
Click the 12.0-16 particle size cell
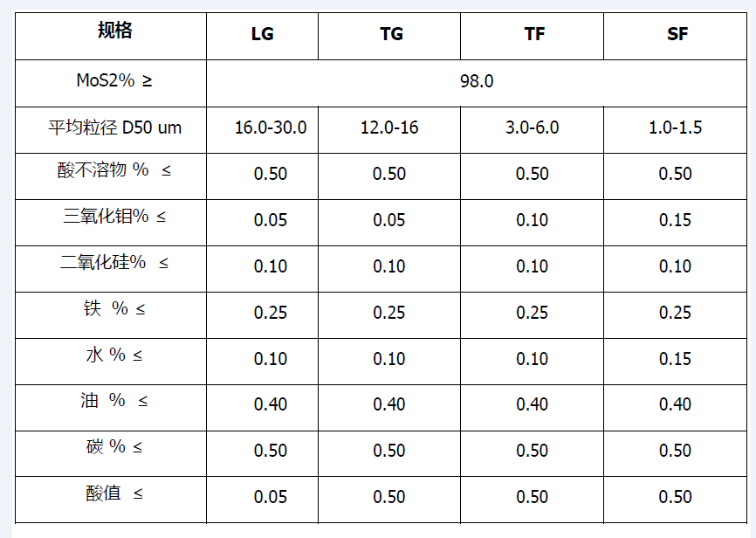click(x=389, y=128)
